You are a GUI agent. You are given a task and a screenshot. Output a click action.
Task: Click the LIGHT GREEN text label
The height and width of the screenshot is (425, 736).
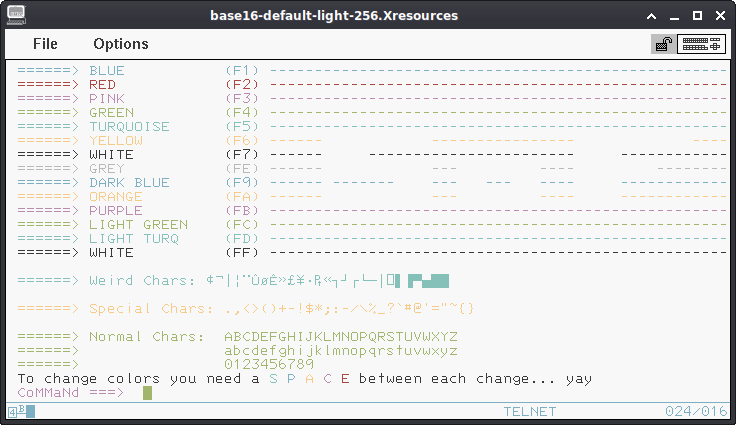138,224
